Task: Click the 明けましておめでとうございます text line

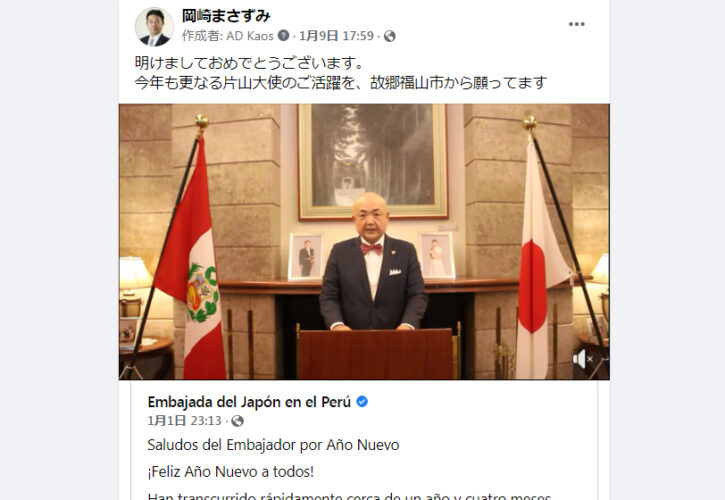Action: 250,62
